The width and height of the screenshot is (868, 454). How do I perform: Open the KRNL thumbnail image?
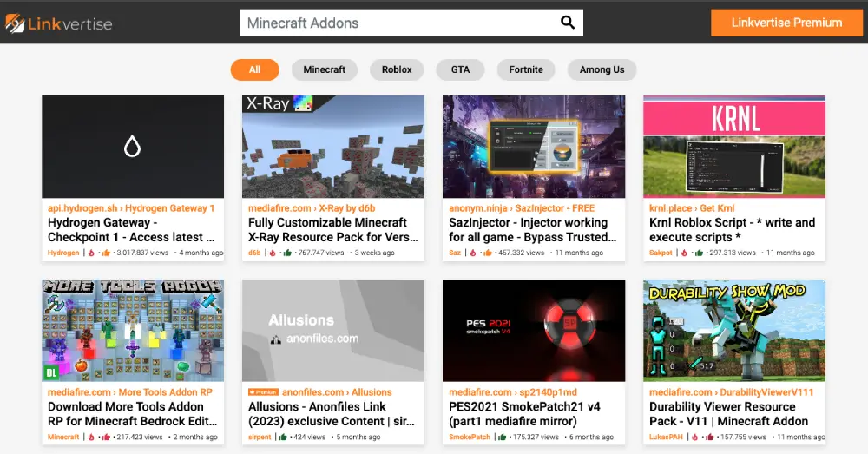pyautogui.click(x=734, y=147)
